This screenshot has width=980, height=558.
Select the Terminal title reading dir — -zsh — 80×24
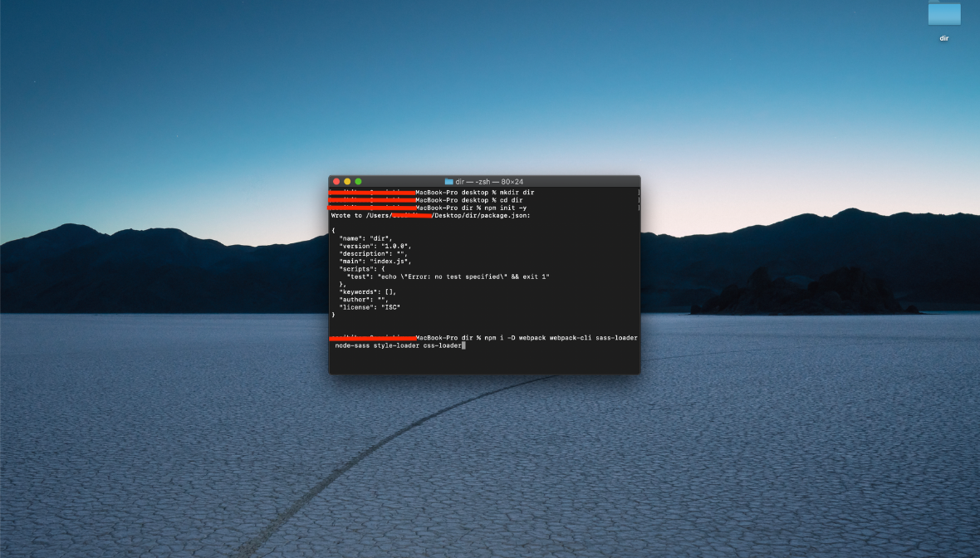tap(489, 181)
